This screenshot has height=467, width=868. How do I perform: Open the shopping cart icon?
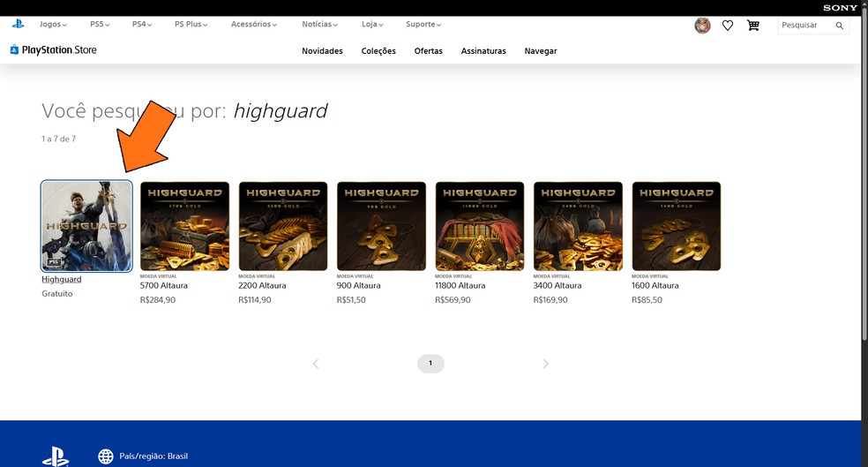point(752,26)
